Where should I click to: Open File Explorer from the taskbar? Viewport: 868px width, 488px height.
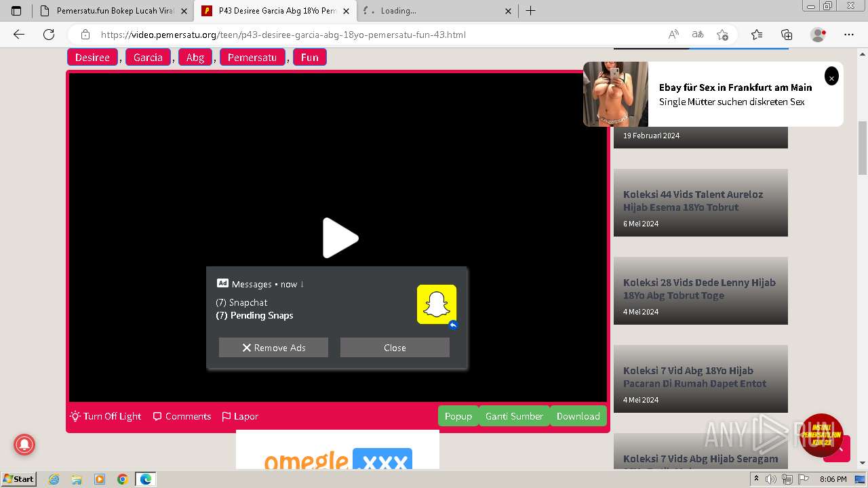77,479
